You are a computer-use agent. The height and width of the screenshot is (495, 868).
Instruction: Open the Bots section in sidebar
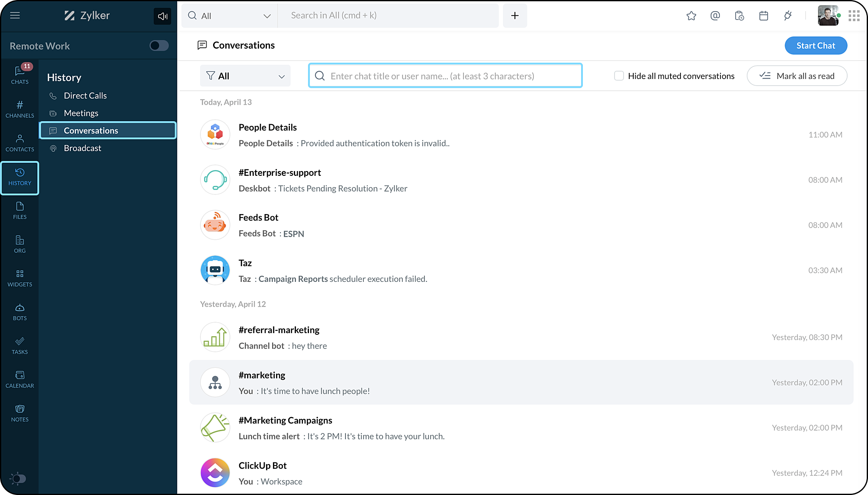(20, 312)
